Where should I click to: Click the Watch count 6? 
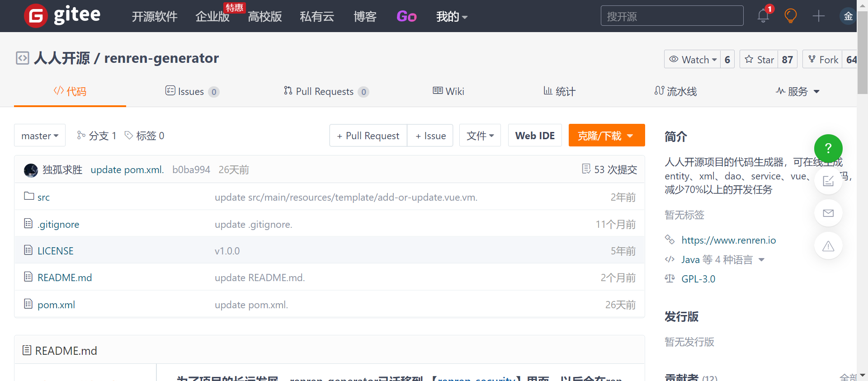tap(727, 59)
